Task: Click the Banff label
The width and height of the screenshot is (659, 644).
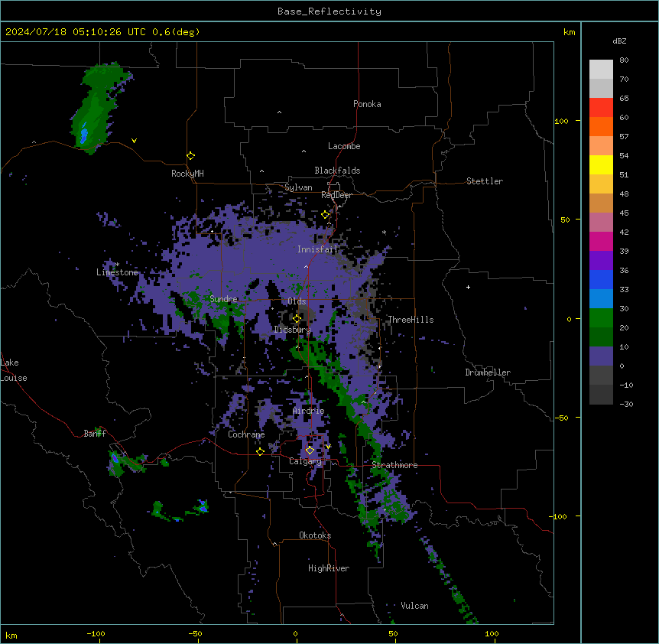Action: click(95, 434)
